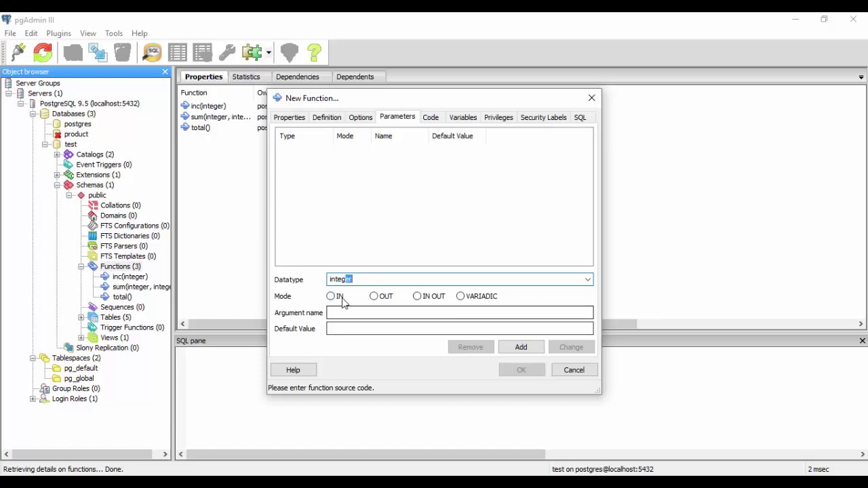Switch to the Dependencies tab
The height and width of the screenshot is (488, 868).
pos(297,77)
